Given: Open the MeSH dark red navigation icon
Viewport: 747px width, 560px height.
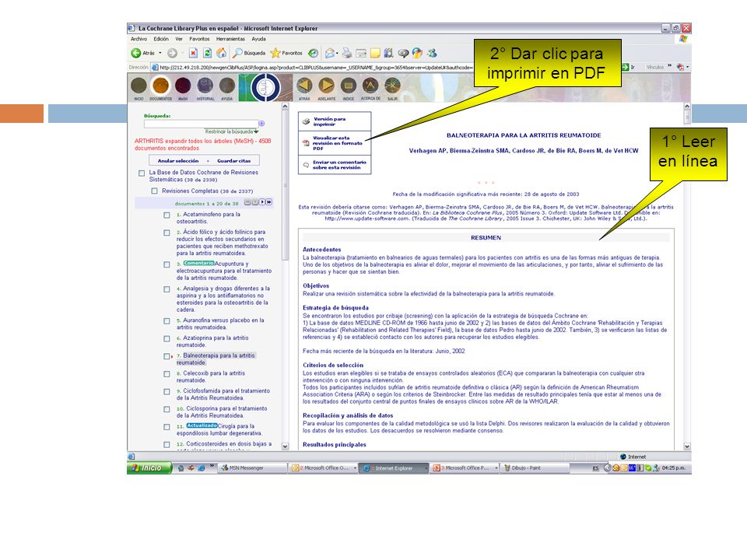Looking at the screenshot, I should click(x=183, y=86).
